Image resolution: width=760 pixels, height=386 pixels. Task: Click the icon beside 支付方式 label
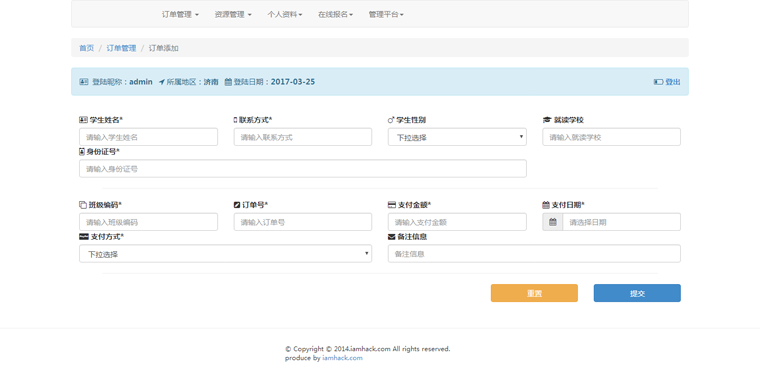click(84, 237)
